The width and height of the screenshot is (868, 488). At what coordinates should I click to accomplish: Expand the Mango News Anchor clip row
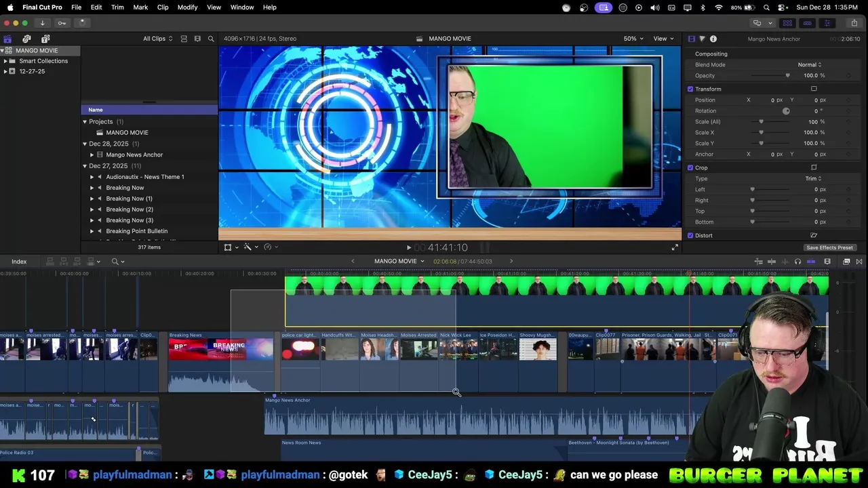(x=92, y=155)
